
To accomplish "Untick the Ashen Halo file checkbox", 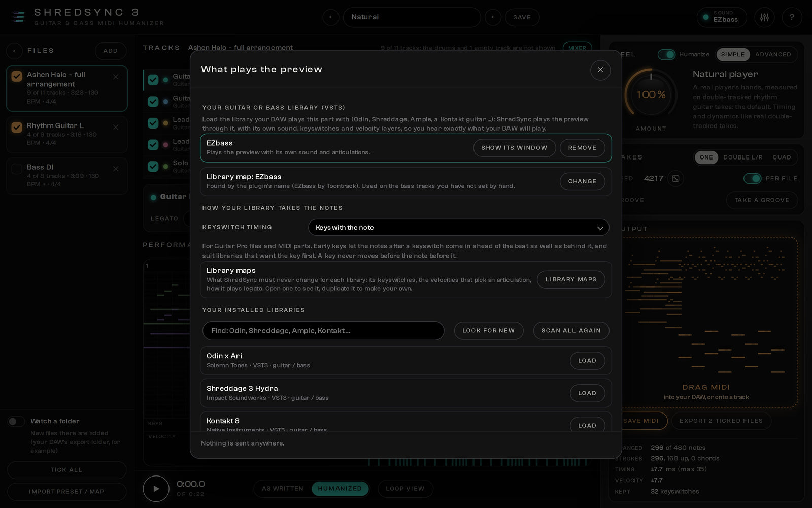I will tap(17, 76).
